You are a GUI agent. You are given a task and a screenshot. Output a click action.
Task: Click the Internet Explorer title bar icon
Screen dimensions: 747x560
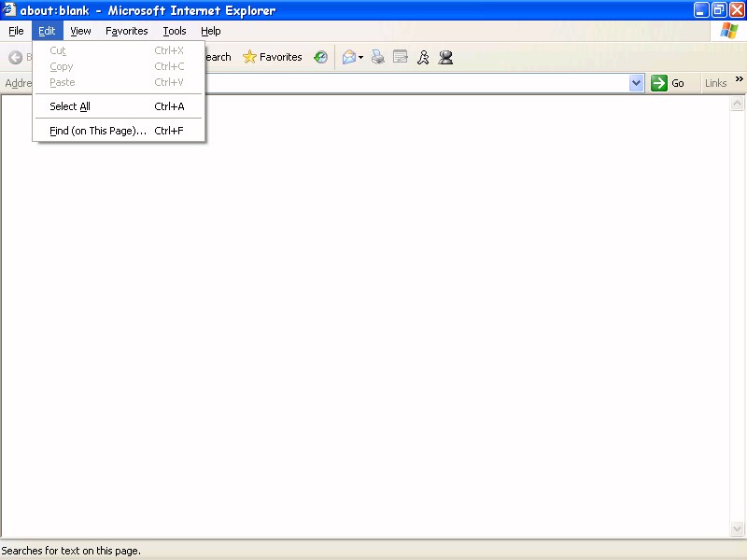click(x=9, y=9)
